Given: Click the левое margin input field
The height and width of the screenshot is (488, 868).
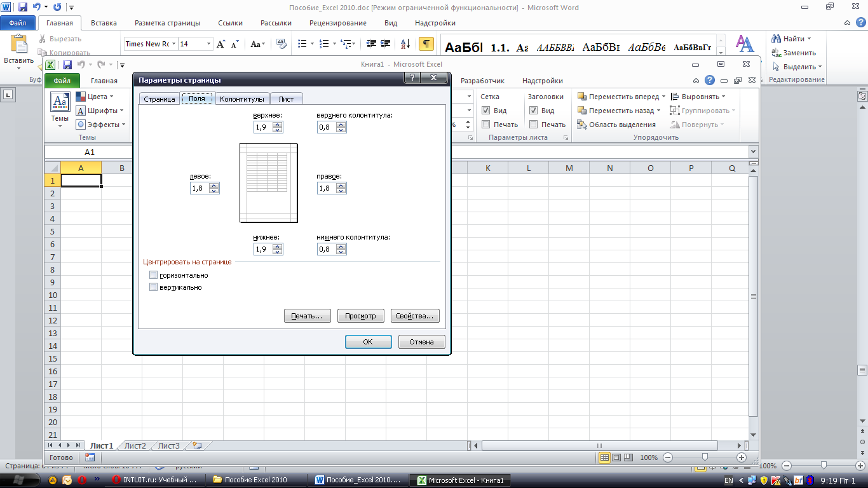Looking at the screenshot, I should pyautogui.click(x=200, y=188).
